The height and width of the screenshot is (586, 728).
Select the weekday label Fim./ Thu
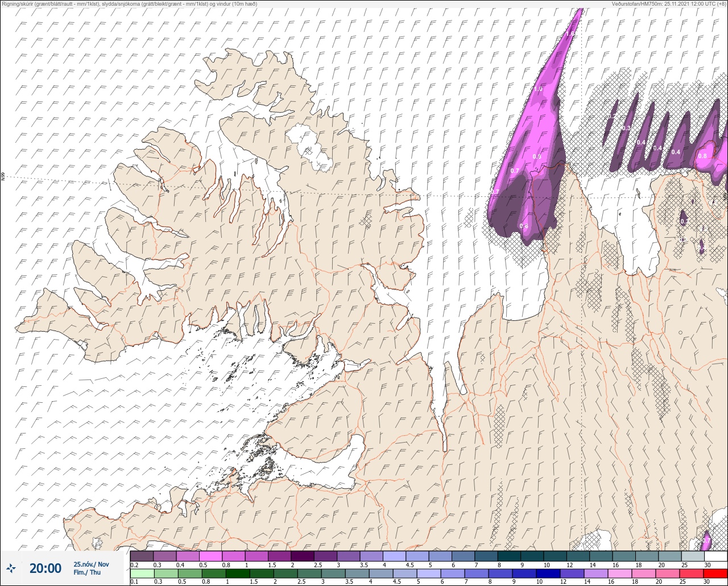(86, 572)
